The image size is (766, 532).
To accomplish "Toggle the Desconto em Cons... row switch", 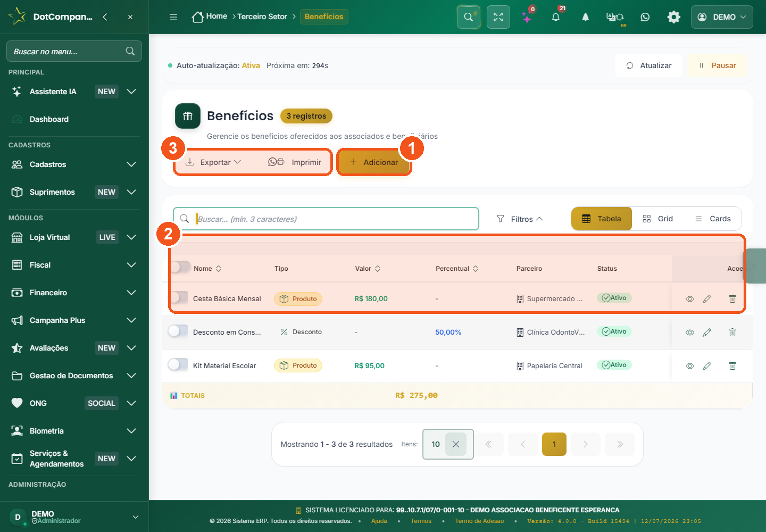I will point(178,331).
